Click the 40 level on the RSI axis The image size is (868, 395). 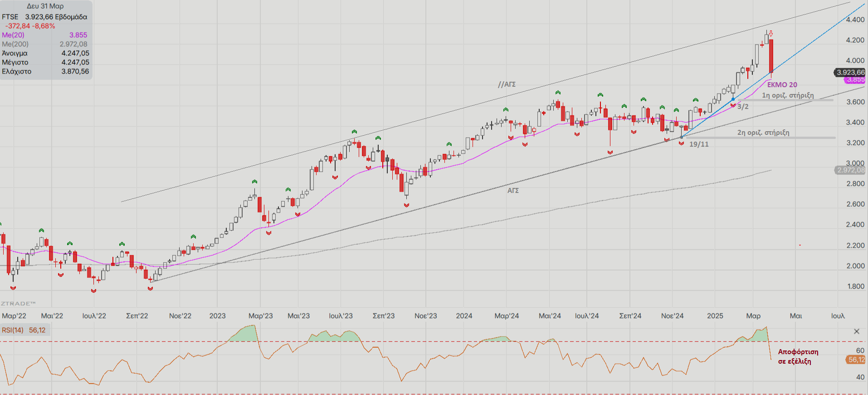[860, 377]
